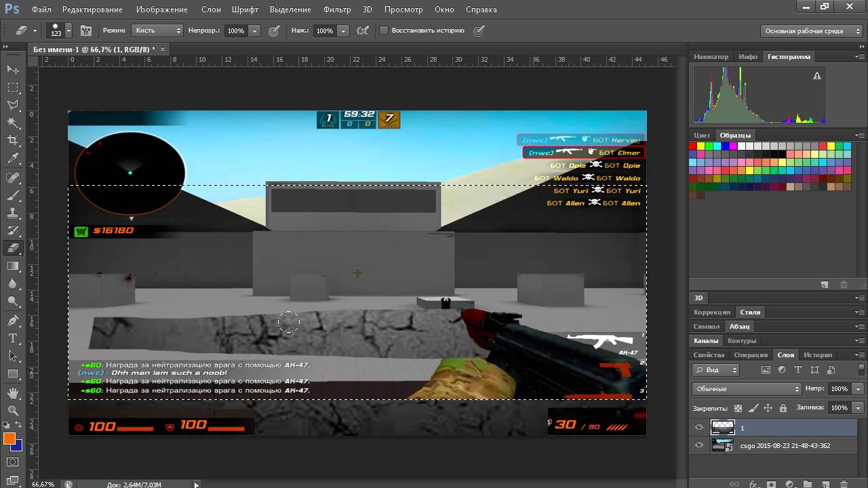Select the Path Selection tool
Image resolution: width=868 pixels, height=488 pixels.
[x=13, y=356]
